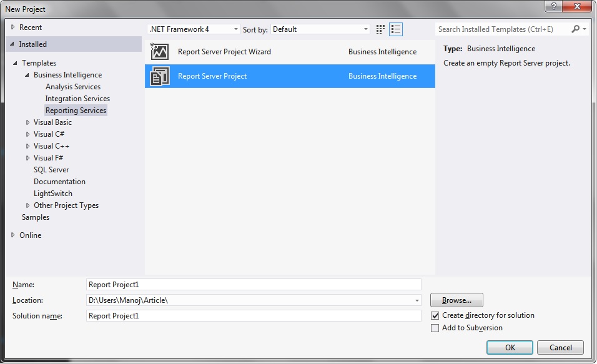The width and height of the screenshot is (597, 364).
Task: Switch to small icons view
Action: pyautogui.click(x=380, y=29)
